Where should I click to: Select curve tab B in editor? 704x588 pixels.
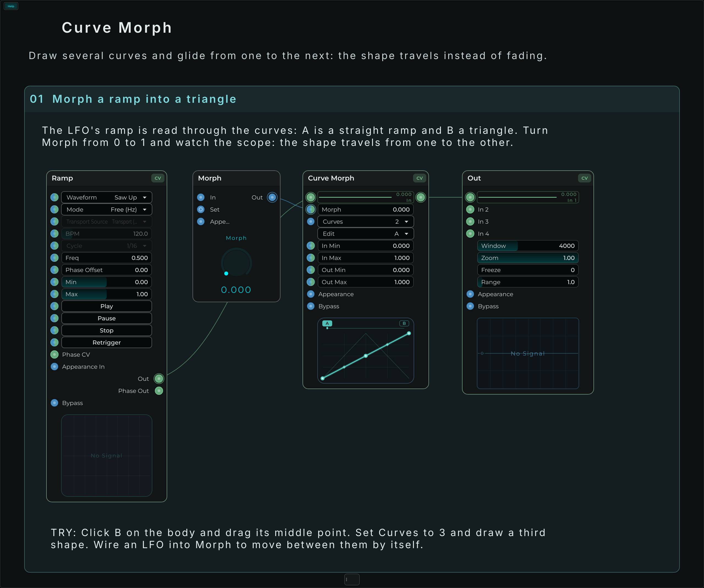pos(404,323)
